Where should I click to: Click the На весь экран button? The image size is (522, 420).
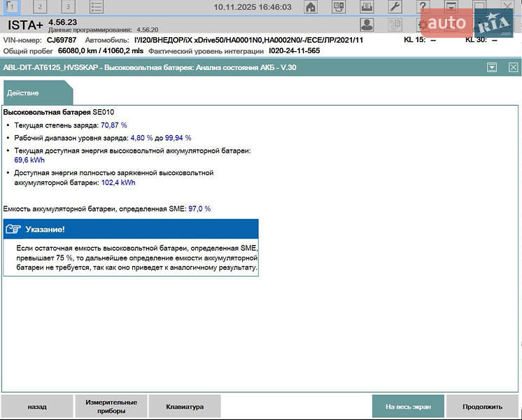407,406
